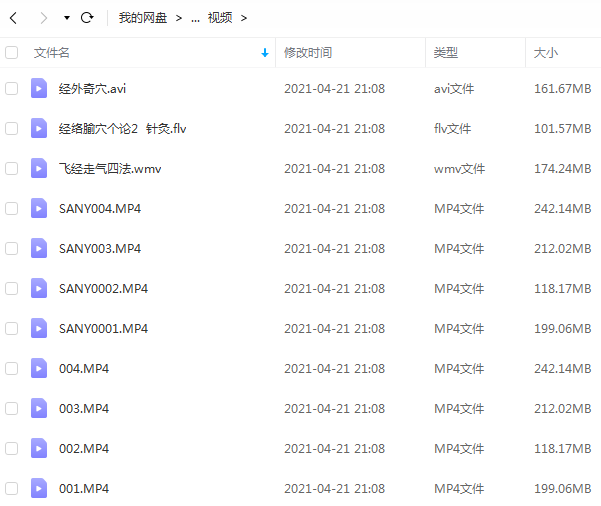Click the video icon of 飞经走气四法.wmv
Screen dimensions: 601x506
[x=39, y=168]
